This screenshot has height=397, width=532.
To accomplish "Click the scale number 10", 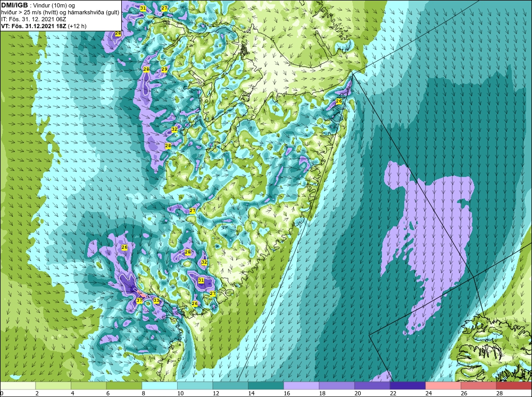I will pyautogui.click(x=180, y=393).
